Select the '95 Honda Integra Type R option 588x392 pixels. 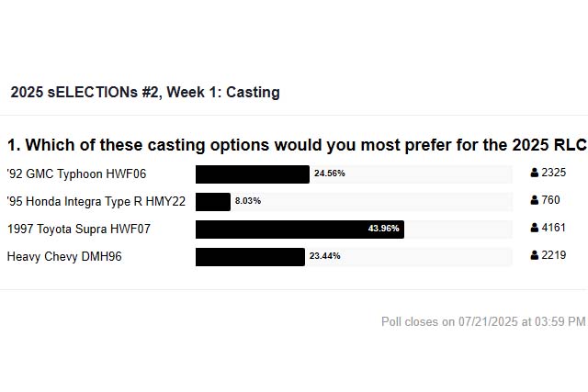96,202
